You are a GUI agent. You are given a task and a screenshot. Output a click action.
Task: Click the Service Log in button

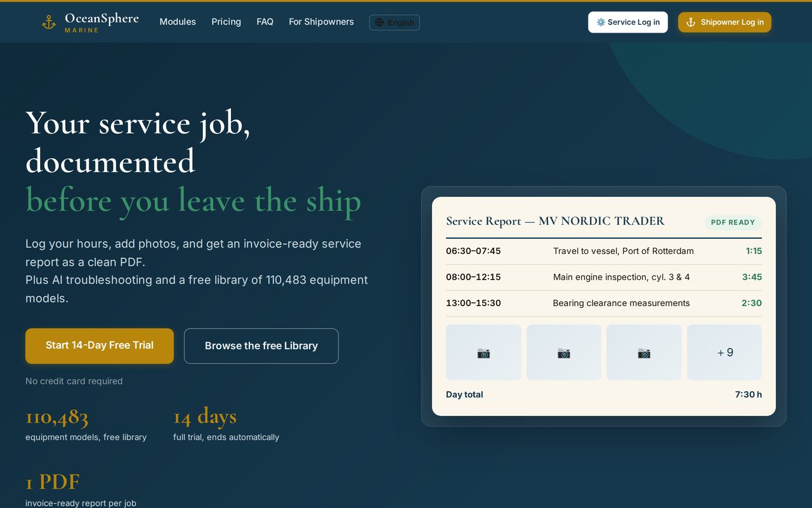point(628,22)
